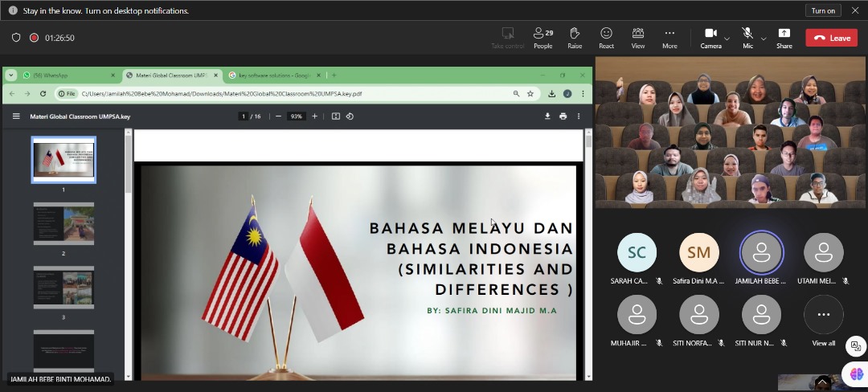Open the View layout options
Screen dimensions: 868x392
tap(637, 38)
